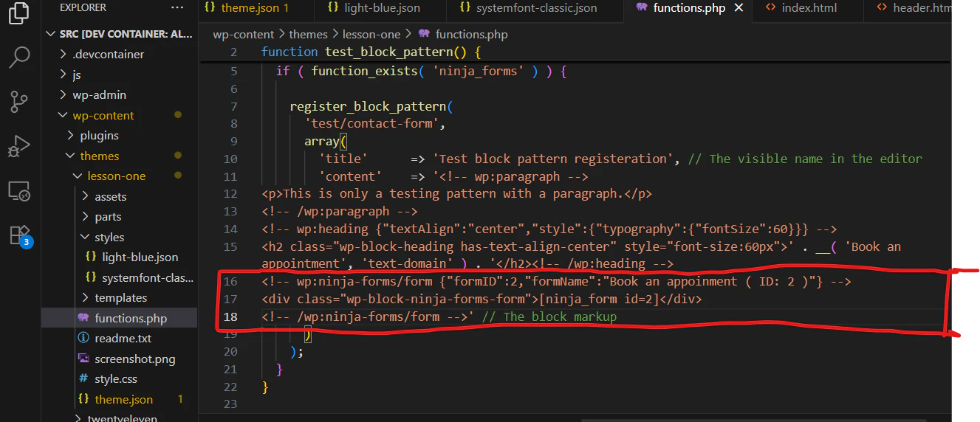980x422 pixels.
Task: Open the Remote Explorer view
Action: [20, 191]
